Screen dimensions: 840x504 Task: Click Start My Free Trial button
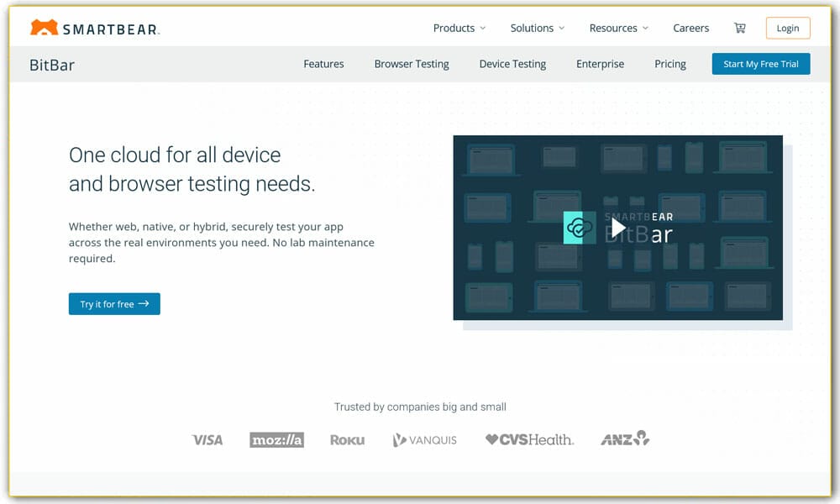point(760,64)
